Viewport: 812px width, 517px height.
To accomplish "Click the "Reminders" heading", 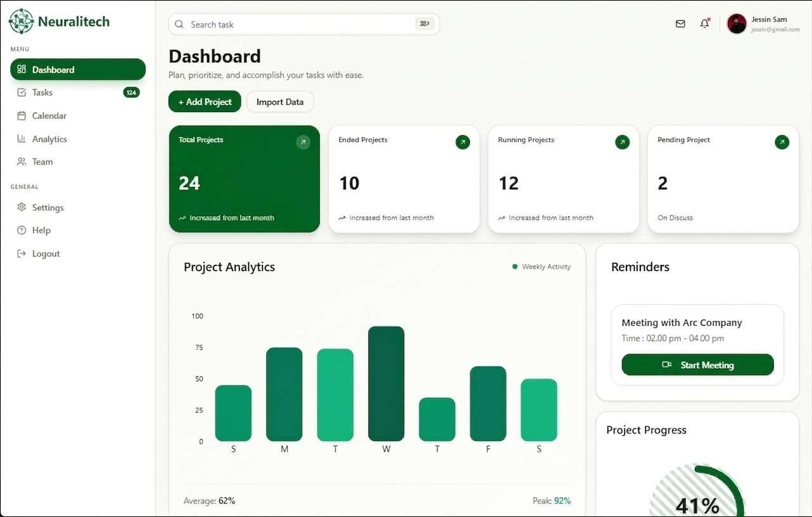I will (640, 267).
